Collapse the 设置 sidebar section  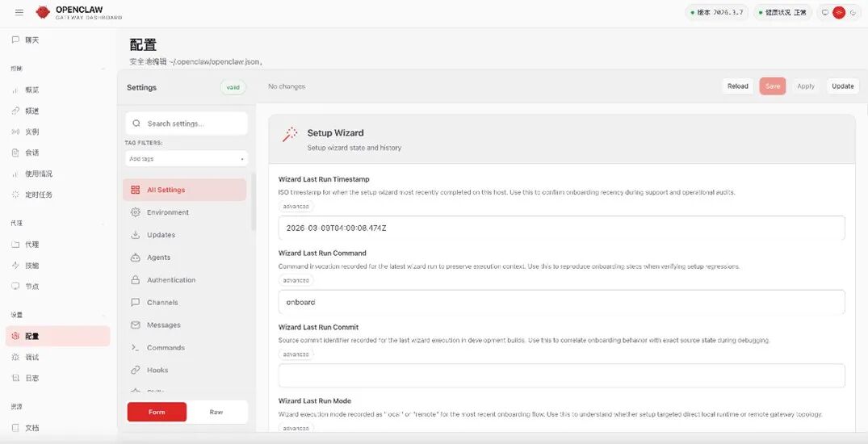tap(103, 315)
